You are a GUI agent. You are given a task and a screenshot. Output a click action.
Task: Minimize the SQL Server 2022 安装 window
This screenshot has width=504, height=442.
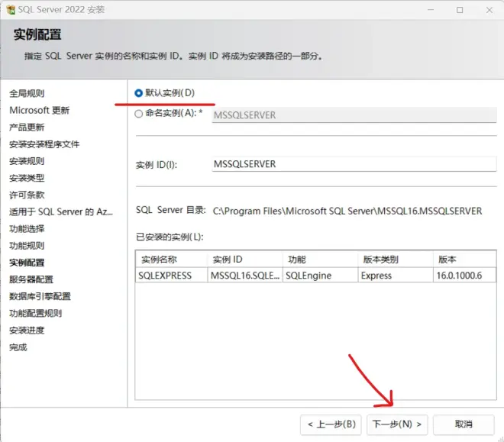tap(431, 10)
